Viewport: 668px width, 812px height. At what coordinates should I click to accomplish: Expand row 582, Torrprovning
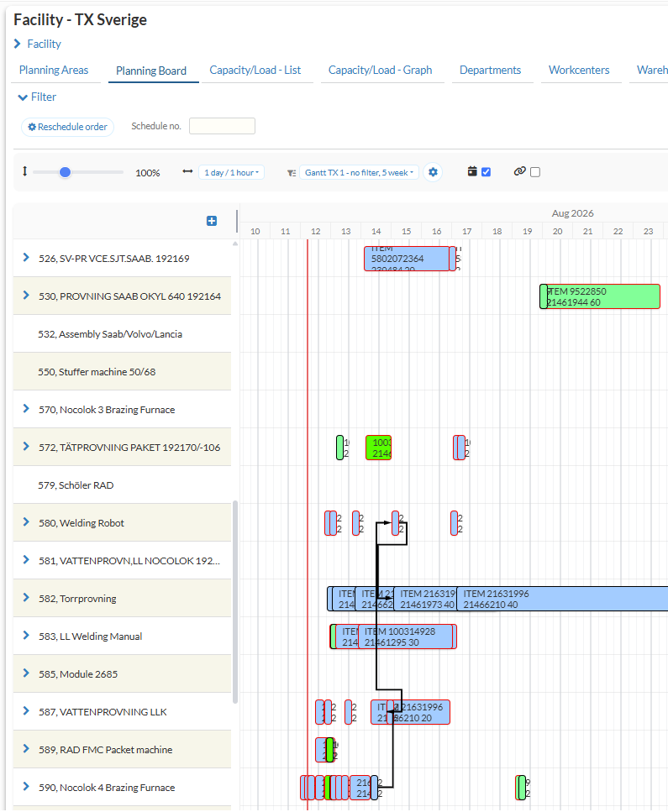pos(26,598)
